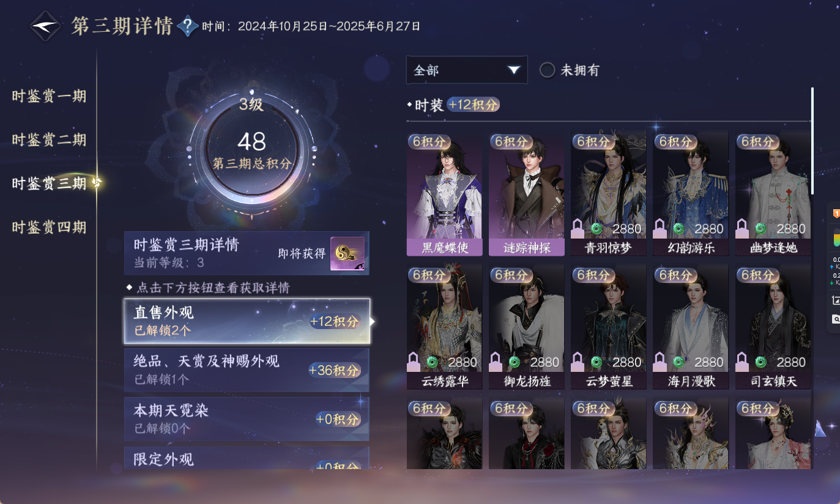840x504 pixels.
Task: Switch to 时鉴赏四期 tab
Action: pos(49,228)
